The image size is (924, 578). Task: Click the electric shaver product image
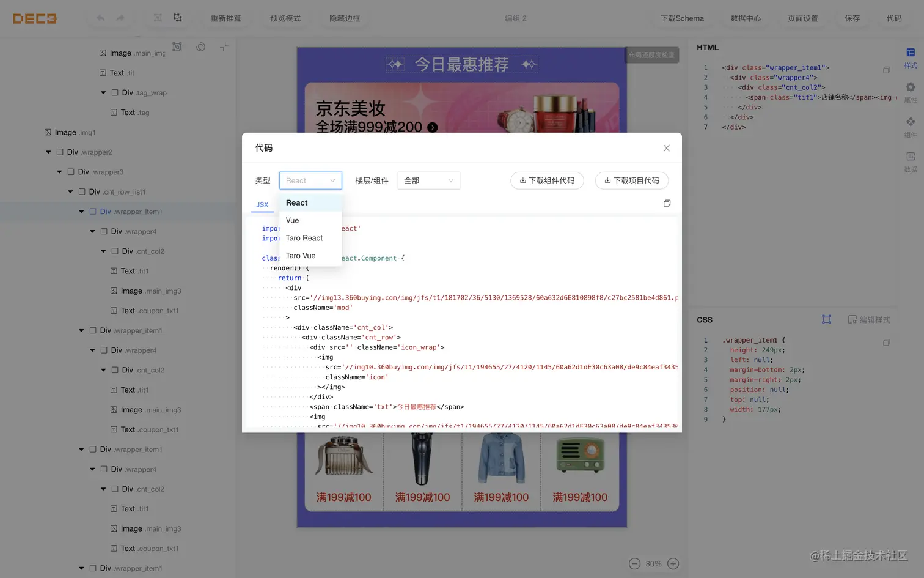point(422,459)
